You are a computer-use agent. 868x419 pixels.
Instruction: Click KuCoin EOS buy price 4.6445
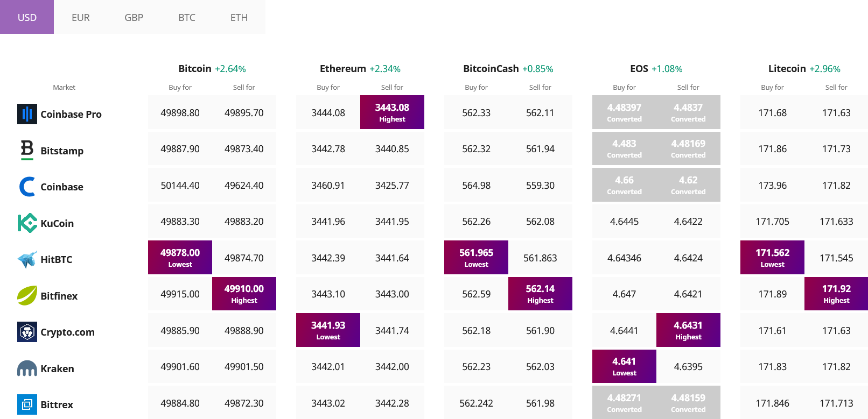click(624, 221)
